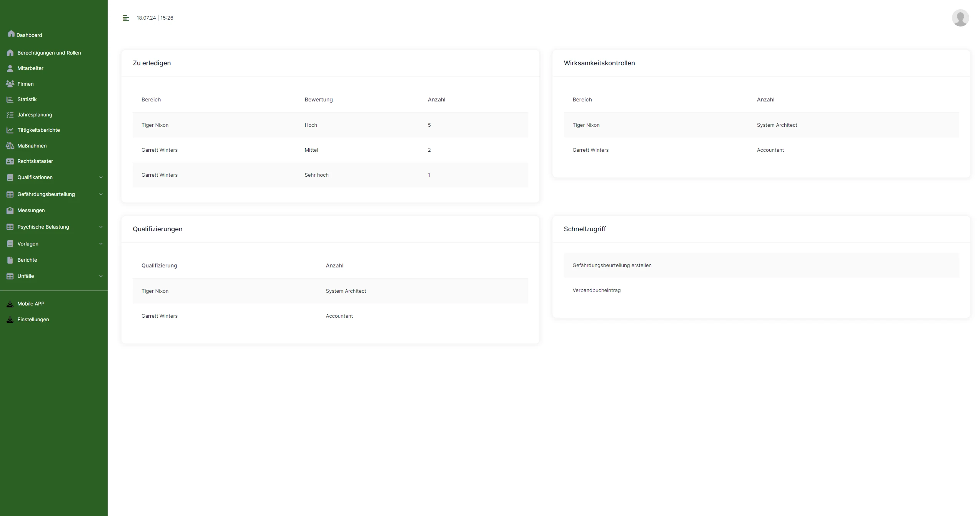The width and height of the screenshot is (980, 516).
Task: Open Einstellungen settings
Action: [33, 320]
